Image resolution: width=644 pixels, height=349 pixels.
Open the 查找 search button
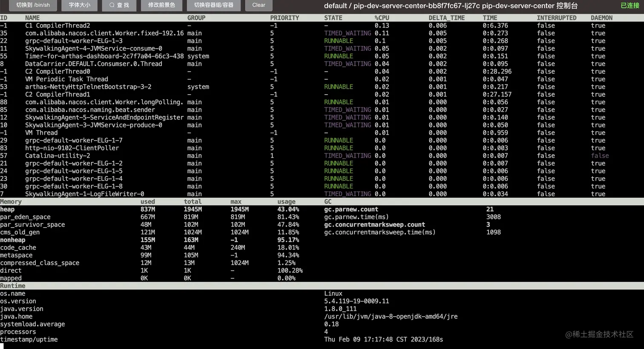(119, 5)
